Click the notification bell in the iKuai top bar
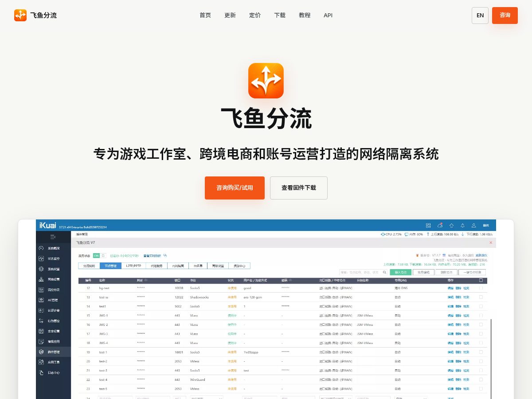The image size is (532, 399). 462,225
